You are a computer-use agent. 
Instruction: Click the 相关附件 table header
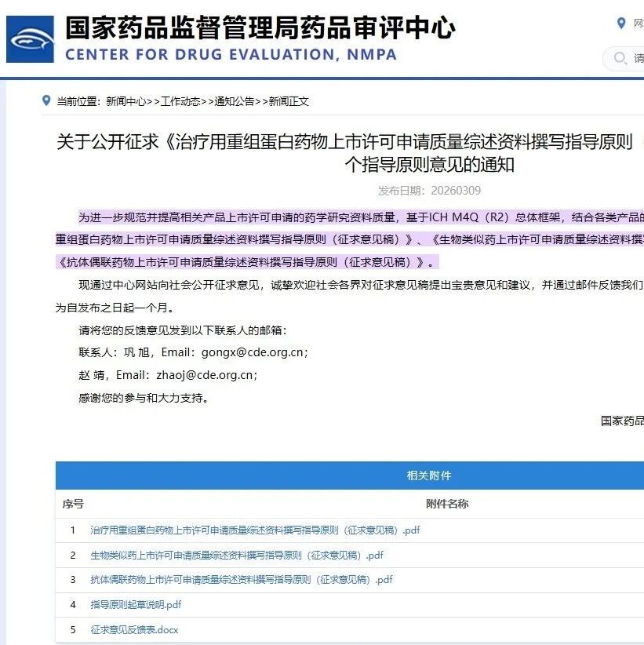pyautogui.click(x=350, y=476)
